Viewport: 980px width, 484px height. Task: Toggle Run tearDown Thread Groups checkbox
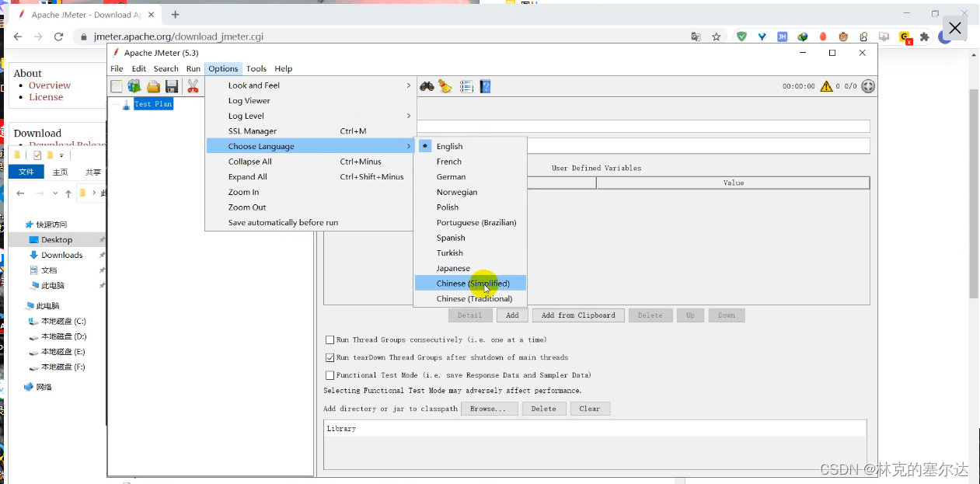tap(330, 357)
